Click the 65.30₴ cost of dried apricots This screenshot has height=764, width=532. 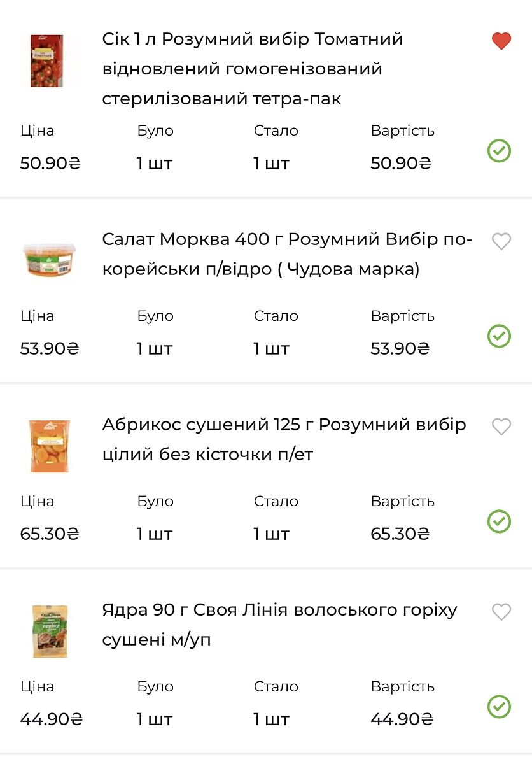[x=400, y=534]
